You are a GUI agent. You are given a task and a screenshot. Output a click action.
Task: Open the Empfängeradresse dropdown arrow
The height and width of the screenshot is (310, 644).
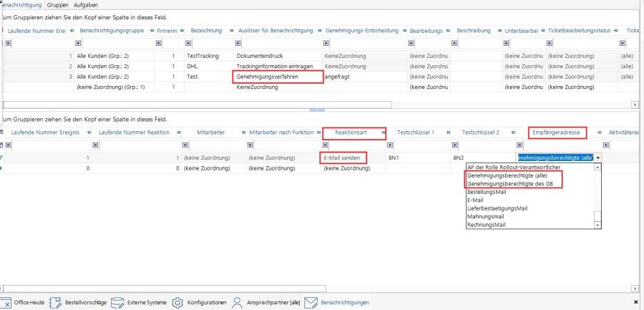(597, 158)
